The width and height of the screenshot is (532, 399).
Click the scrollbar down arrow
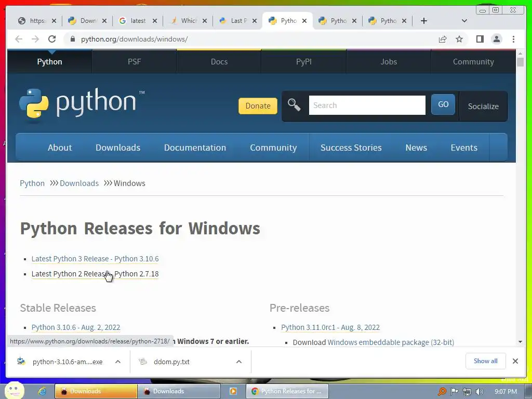pyautogui.click(x=521, y=342)
